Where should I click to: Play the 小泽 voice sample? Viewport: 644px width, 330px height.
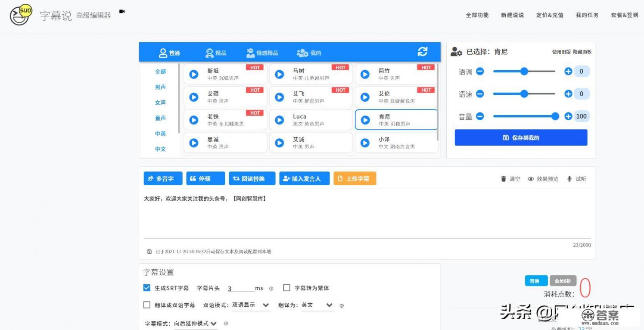pos(365,143)
